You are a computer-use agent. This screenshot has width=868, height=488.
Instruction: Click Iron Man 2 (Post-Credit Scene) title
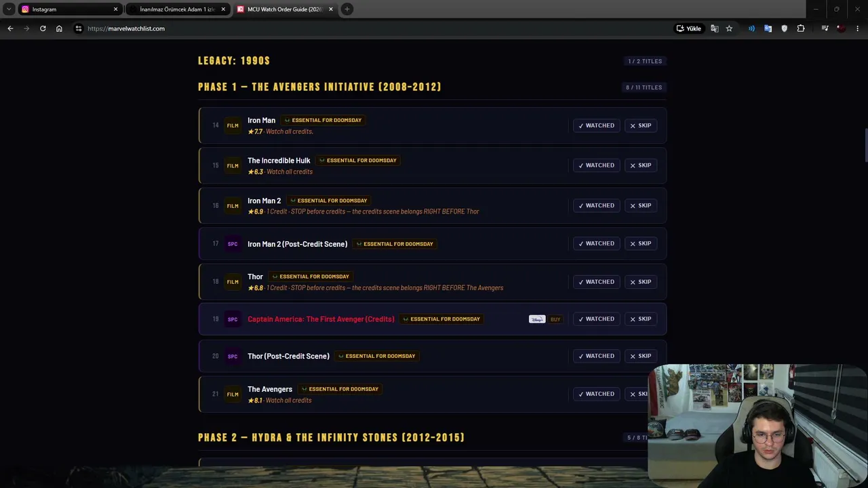297,244
